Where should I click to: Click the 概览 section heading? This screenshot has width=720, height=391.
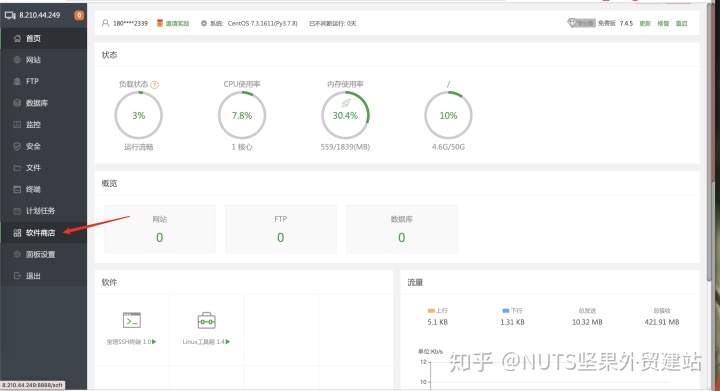click(109, 184)
